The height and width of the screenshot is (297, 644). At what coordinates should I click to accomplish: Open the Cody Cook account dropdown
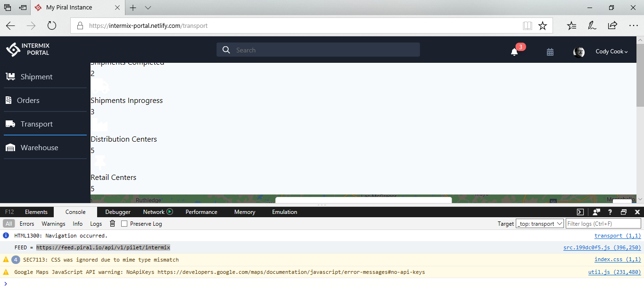coord(611,51)
